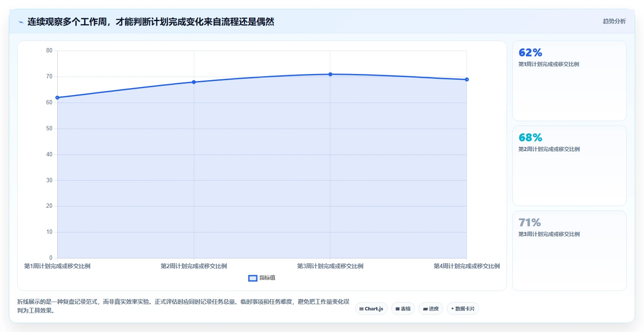This screenshot has width=644, height=332.
Task: Click the 指标值 legend color box
Action: click(253, 278)
